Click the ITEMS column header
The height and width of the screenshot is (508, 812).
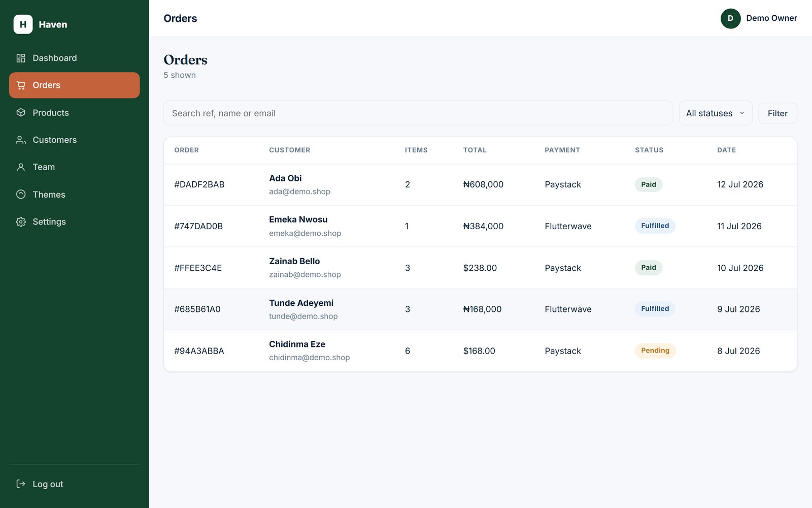point(416,150)
